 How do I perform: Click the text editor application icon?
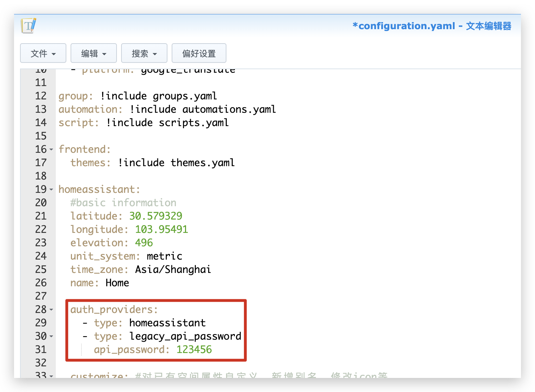29,26
